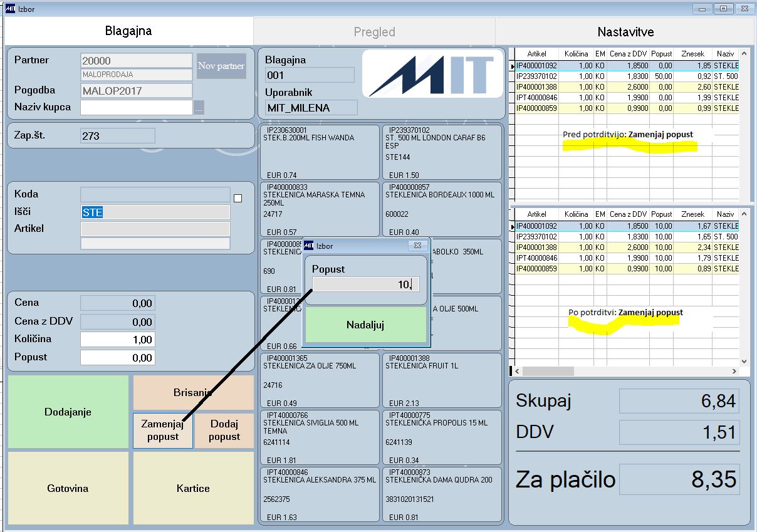Viewport: 757px width, 532px height.
Task: Focus the Popust field in popup
Action: tap(365, 284)
